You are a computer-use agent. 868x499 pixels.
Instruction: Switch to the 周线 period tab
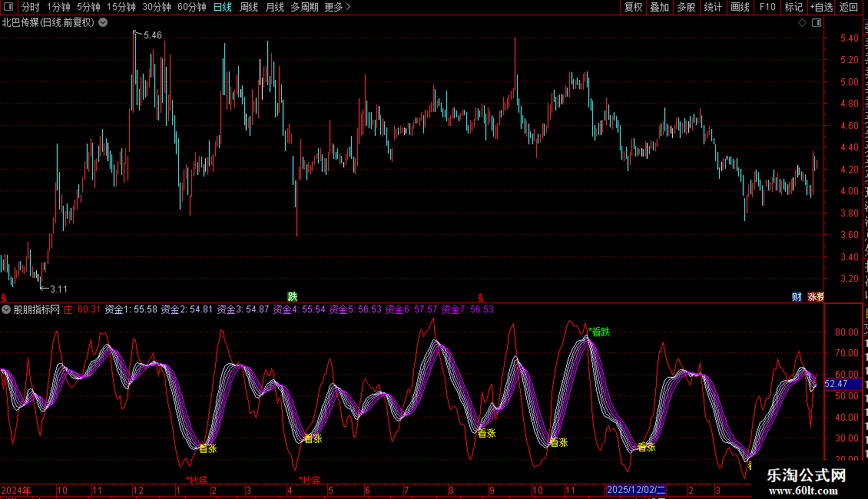249,7
